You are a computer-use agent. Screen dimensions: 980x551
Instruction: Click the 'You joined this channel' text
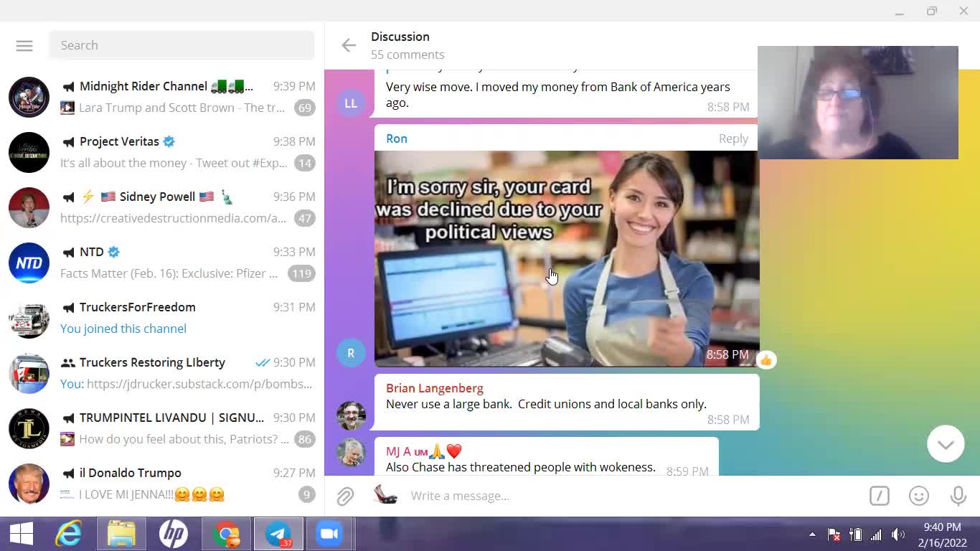point(123,329)
